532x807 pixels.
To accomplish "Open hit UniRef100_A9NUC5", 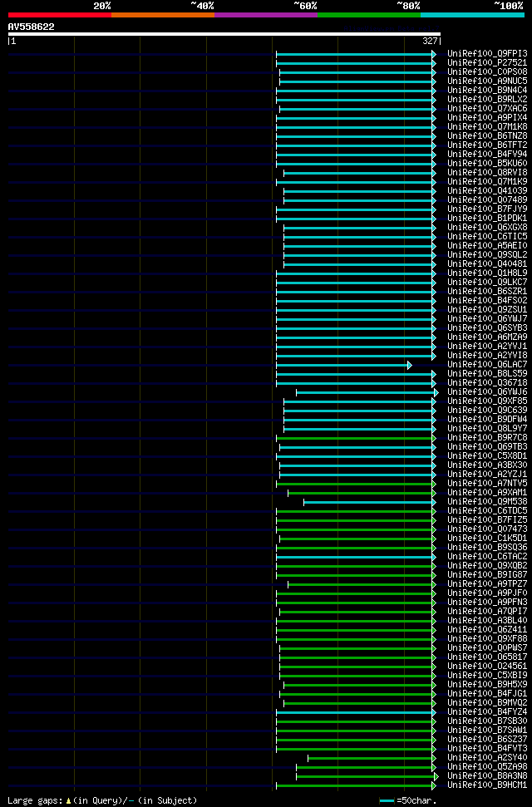I will point(487,81).
